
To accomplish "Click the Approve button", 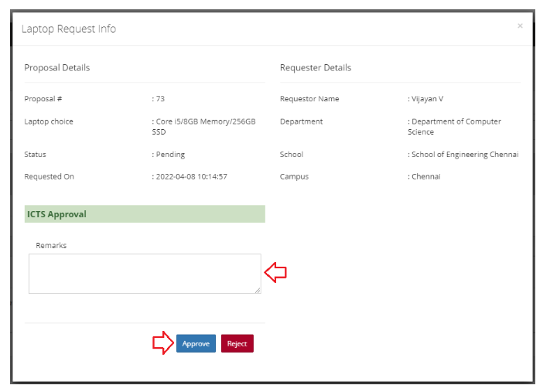I will point(196,343).
